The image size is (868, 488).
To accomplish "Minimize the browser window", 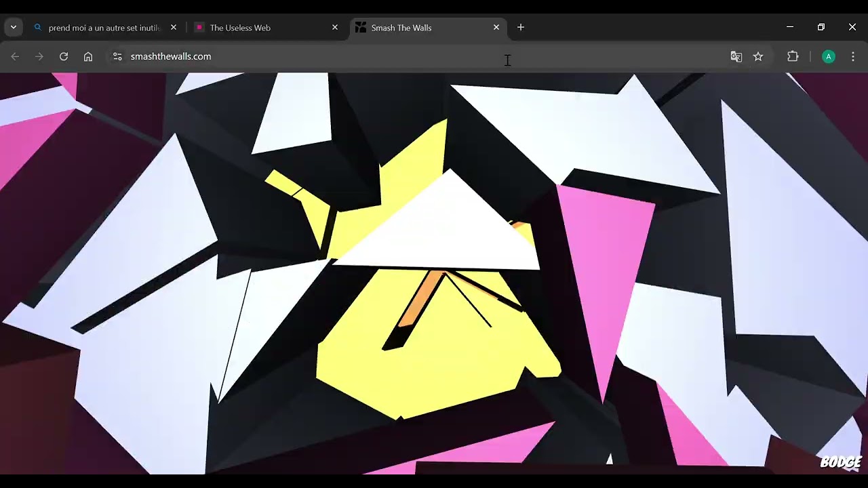I will 790,27.
